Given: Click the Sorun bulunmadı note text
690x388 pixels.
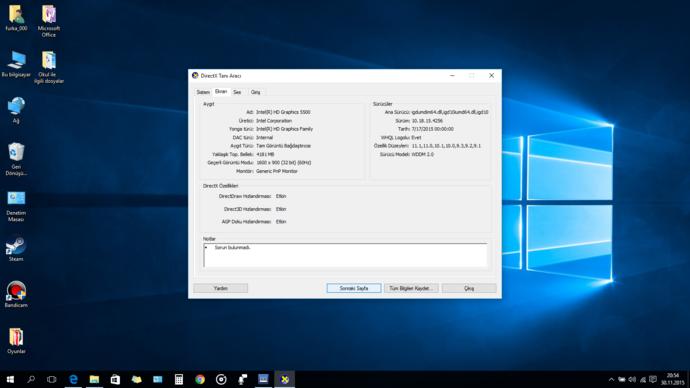Looking at the screenshot, I should click(232, 248).
